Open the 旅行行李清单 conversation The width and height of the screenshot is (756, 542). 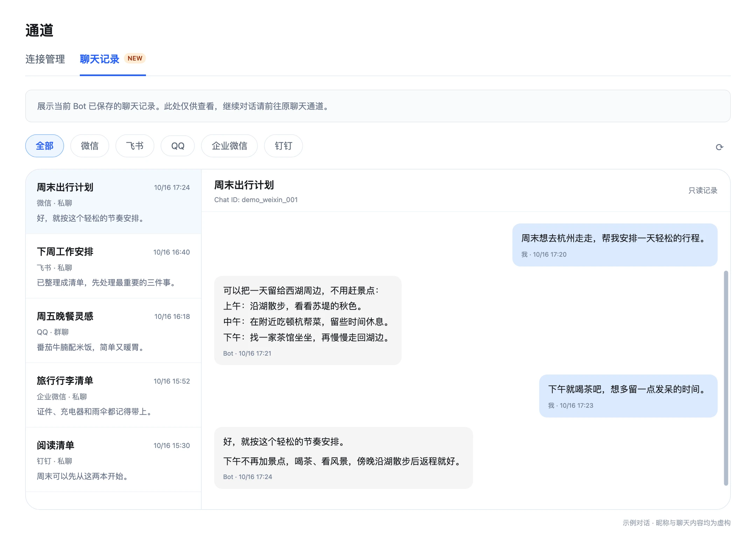pyautogui.click(x=113, y=395)
